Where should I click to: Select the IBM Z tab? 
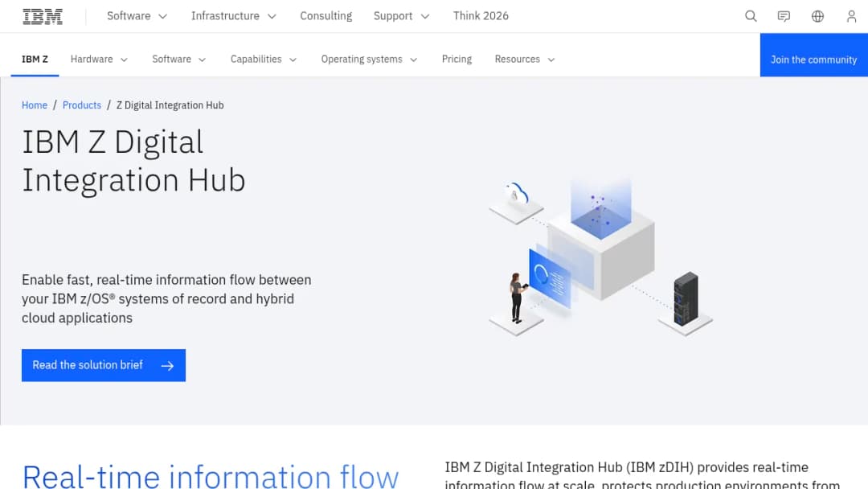tap(35, 60)
